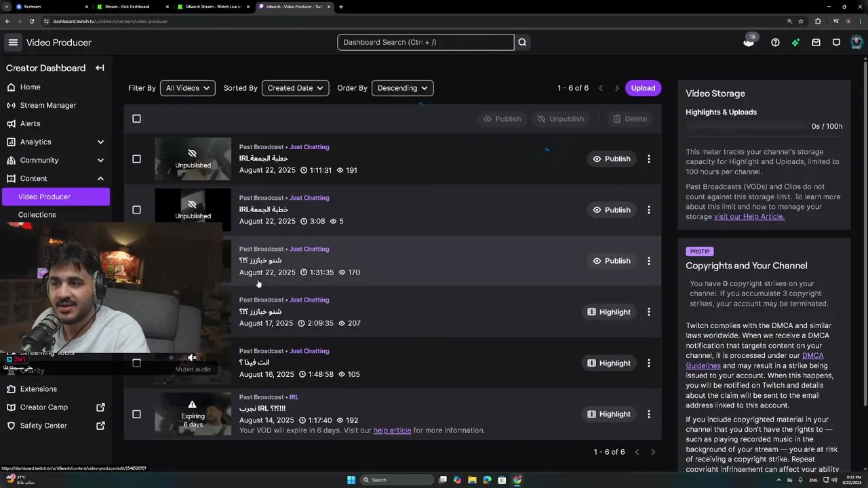Open the whispers chat bubble icon

tap(836, 42)
